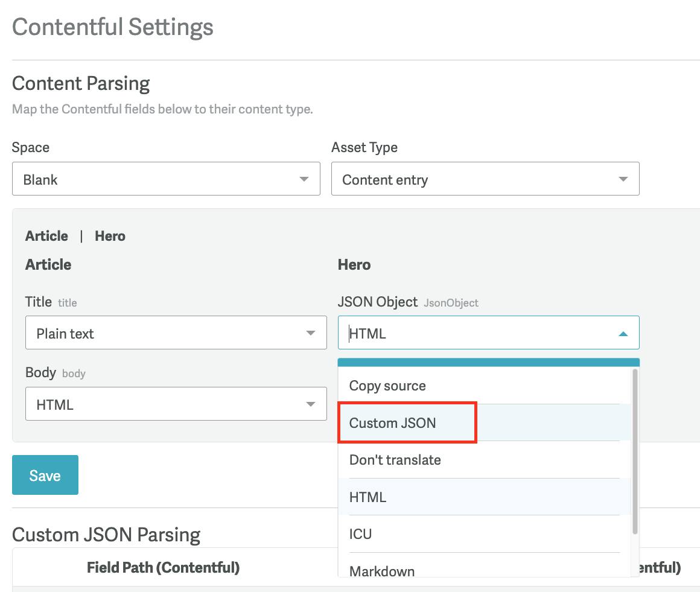The width and height of the screenshot is (700, 592).
Task: Choose the Custom JSON option
Action: (x=393, y=423)
